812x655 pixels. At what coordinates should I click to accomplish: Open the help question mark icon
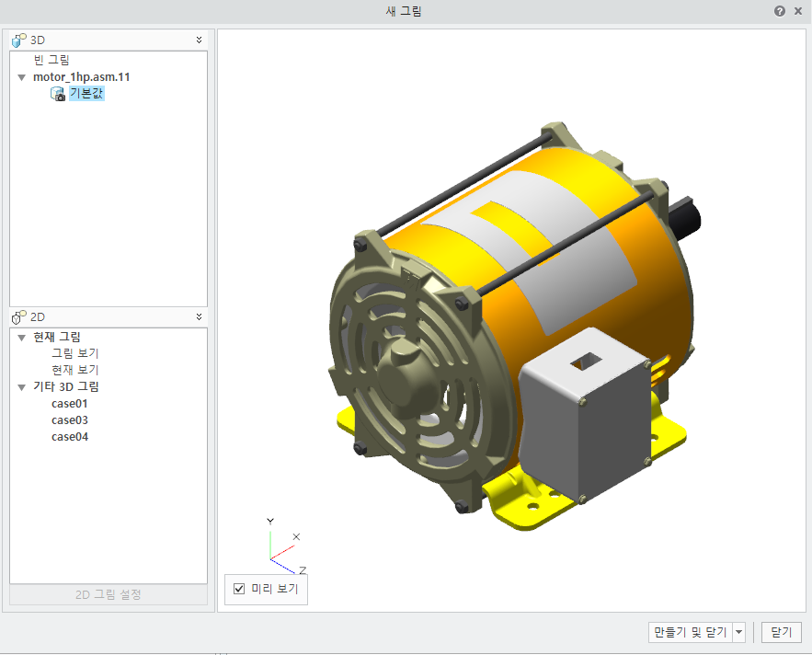coord(780,11)
